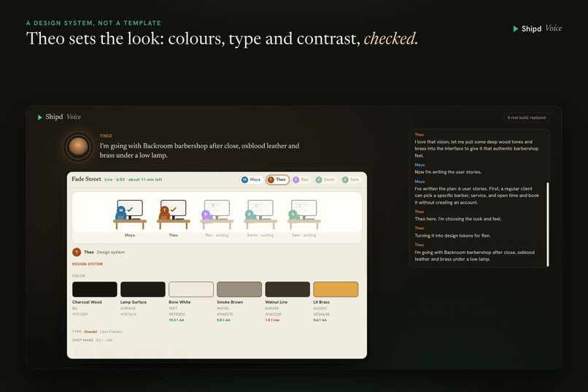Screen dimensions: 588x392
Task: Click the #9A8E7E hex value
Action: coord(225,315)
